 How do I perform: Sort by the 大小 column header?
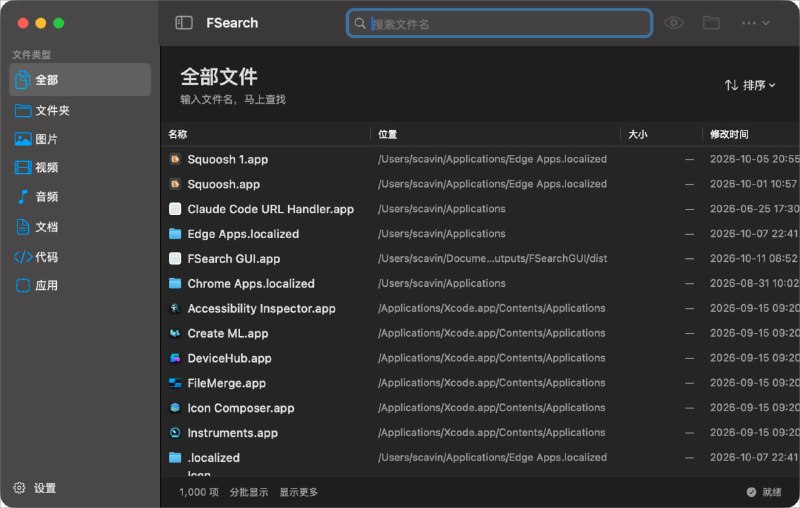pos(638,134)
